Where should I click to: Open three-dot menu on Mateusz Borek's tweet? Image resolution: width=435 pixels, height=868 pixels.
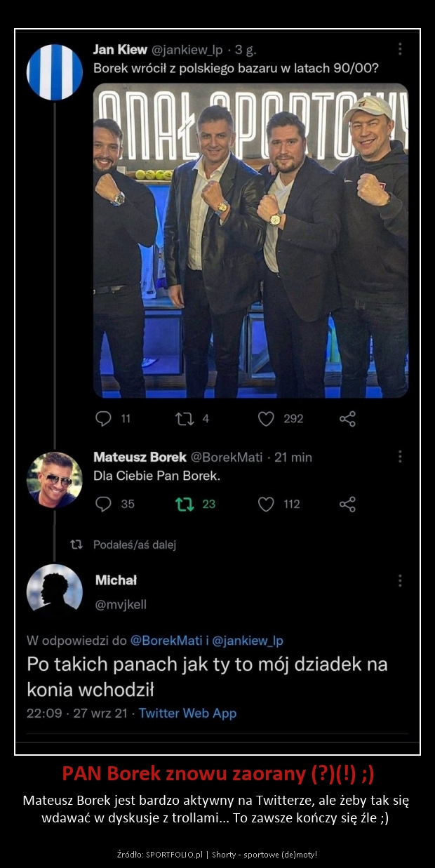click(x=400, y=457)
